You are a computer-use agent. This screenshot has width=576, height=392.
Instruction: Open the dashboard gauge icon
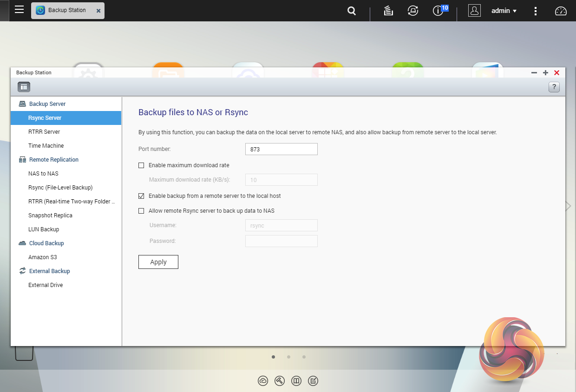(x=561, y=11)
